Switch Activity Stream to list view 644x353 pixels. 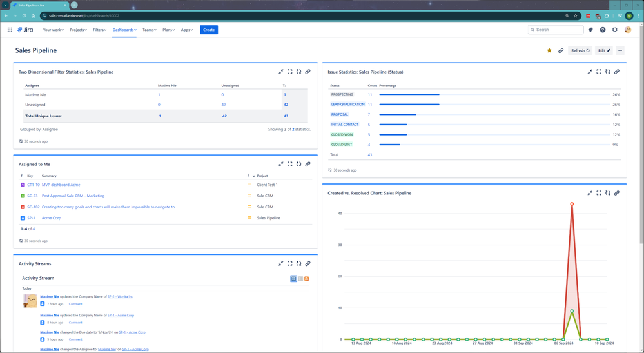300,279
